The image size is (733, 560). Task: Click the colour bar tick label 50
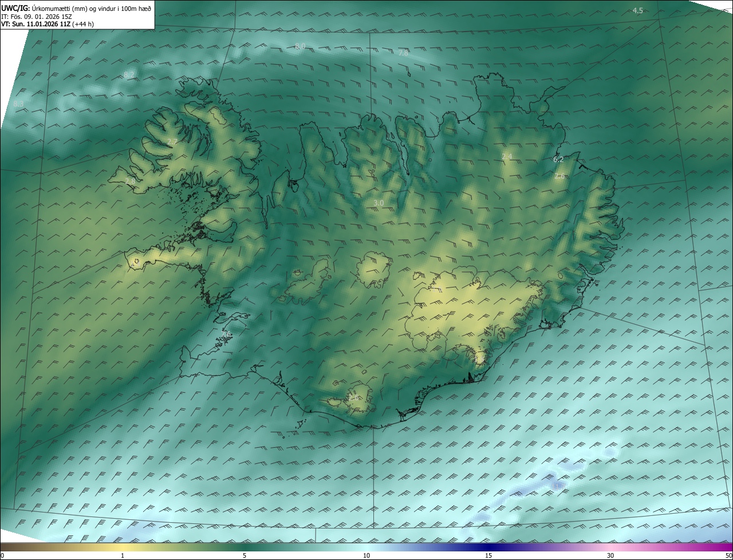click(x=728, y=555)
